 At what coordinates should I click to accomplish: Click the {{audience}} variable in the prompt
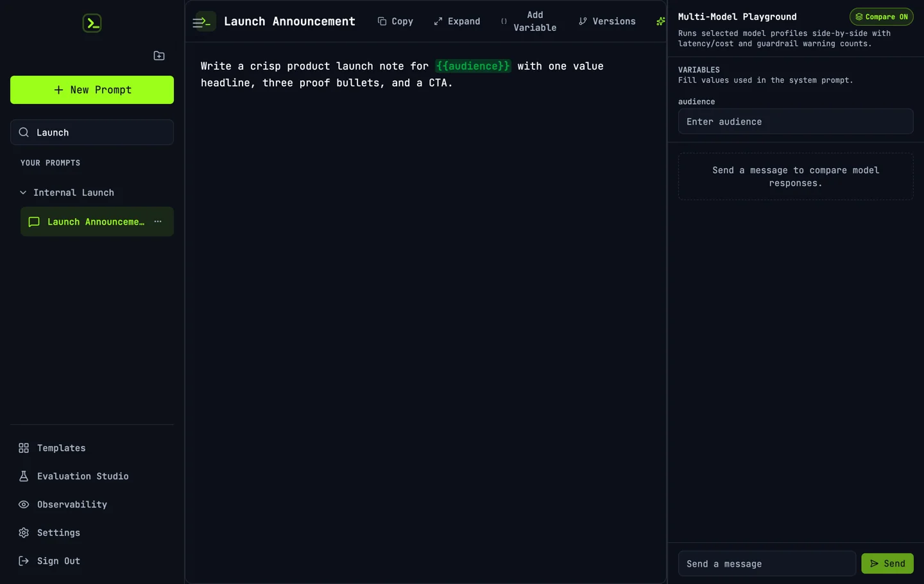(473, 66)
